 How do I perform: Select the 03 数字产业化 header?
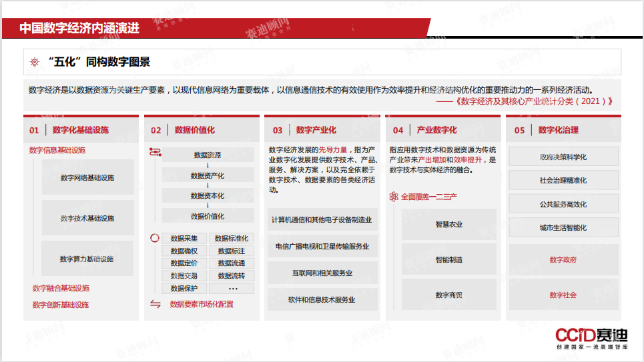click(x=316, y=130)
